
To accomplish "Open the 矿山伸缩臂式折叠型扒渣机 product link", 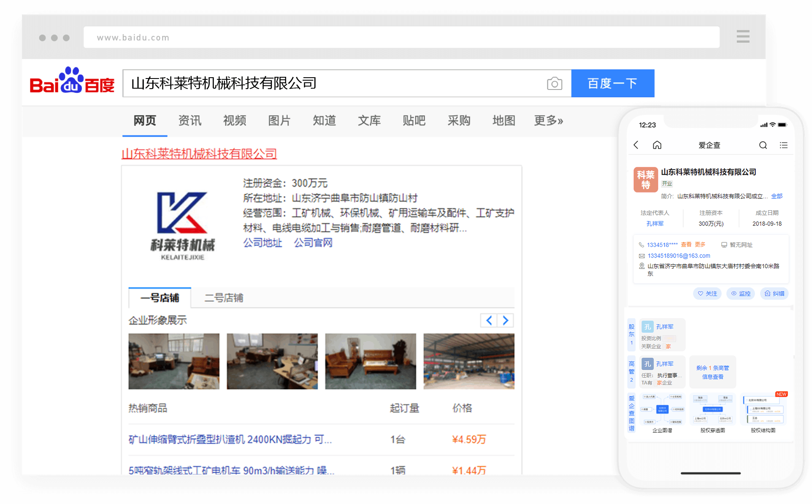I will [230, 440].
